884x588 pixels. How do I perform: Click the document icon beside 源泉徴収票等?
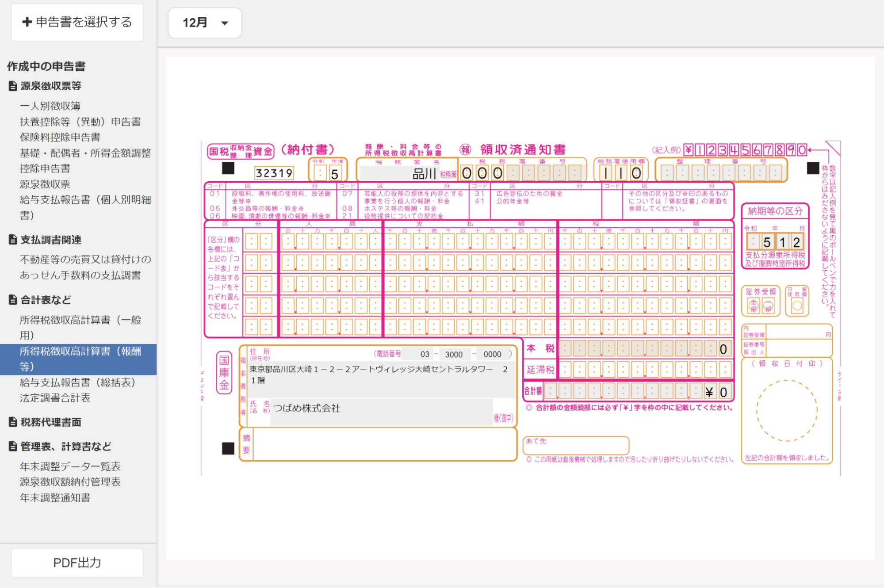[13, 86]
